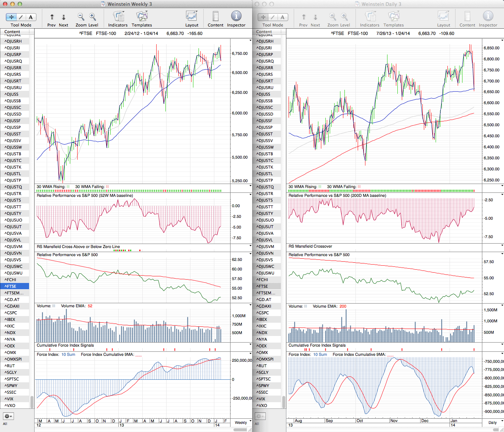The height and width of the screenshot is (432, 504).
Task: Open the Daily period selector below the right chart
Action: click(494, 422)
